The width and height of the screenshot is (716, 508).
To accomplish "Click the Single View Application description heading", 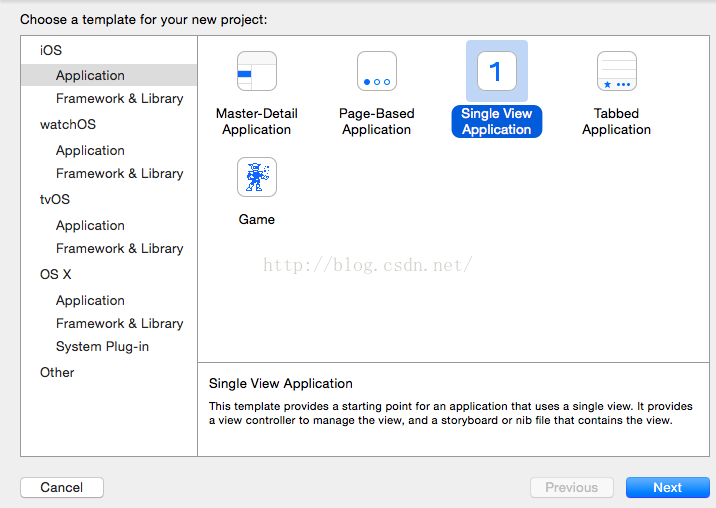I will tap(281, 384).
